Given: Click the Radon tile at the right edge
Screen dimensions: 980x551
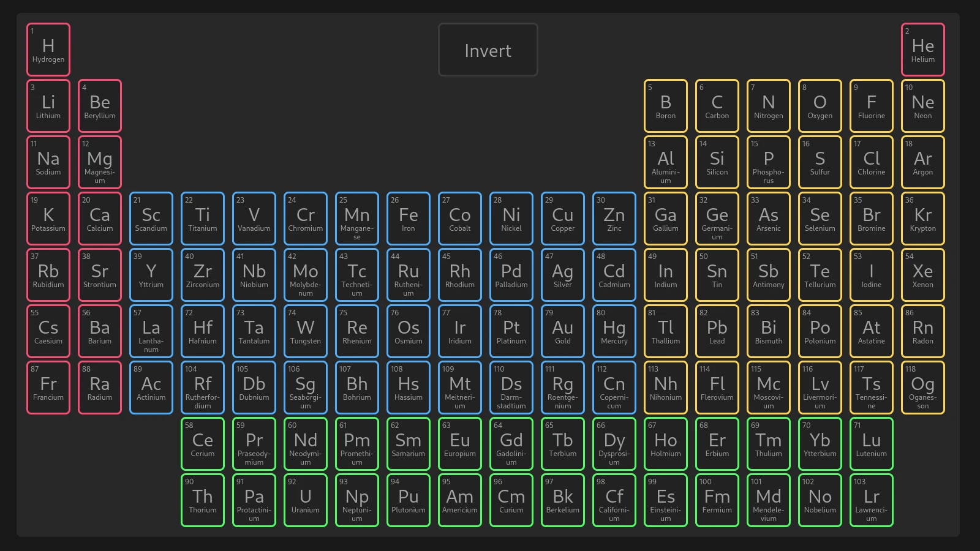Looking at the screenshot, I should (923, 331).
